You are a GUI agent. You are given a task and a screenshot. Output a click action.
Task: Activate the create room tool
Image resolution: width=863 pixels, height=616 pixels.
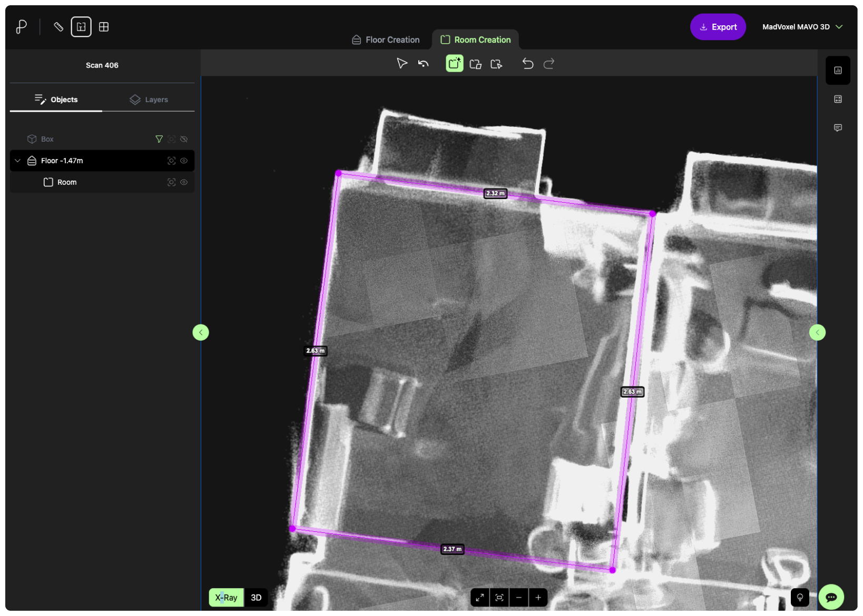point(454,64)
